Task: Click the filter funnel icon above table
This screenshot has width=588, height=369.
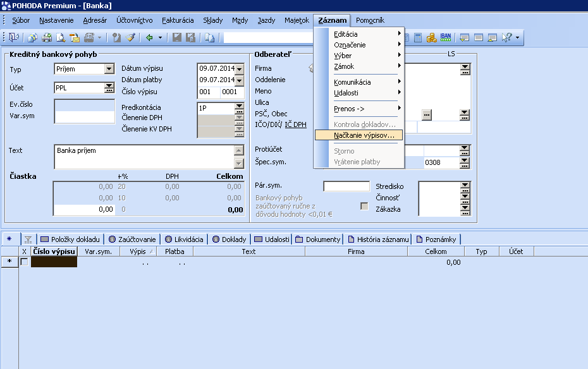Action: point(28,239)
